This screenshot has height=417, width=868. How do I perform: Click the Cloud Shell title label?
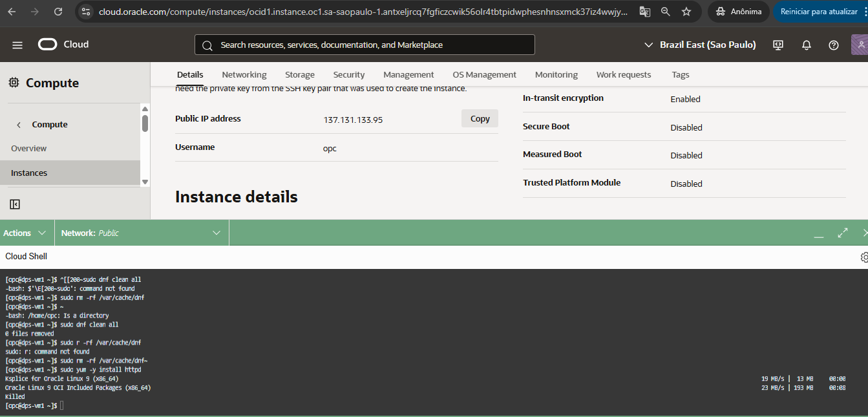click(x=26, y=256)
